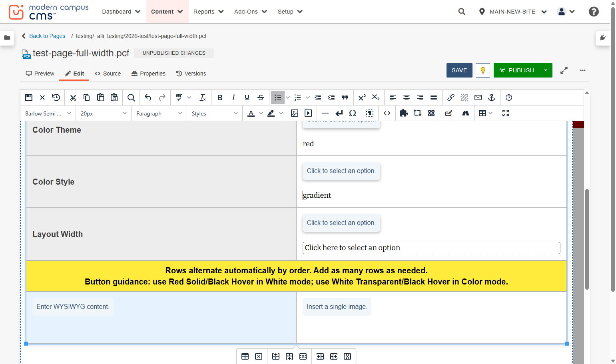The image size is (616, 364).
Task: Insert a horizontal line
Action: (325, 113)
